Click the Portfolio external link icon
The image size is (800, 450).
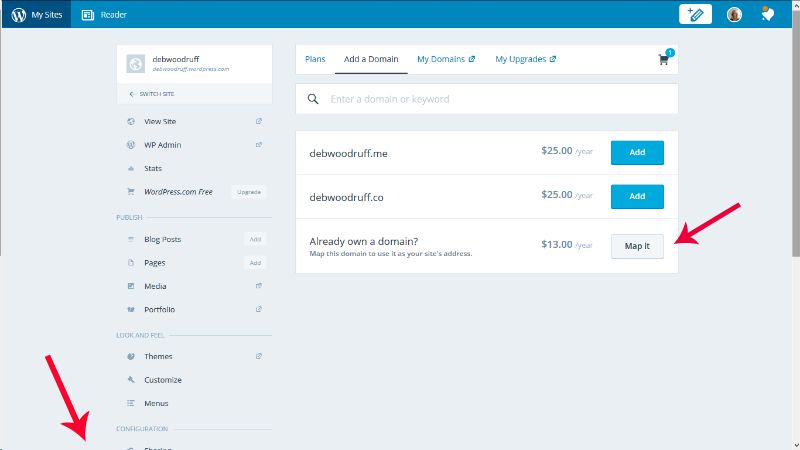(x=259, y=309)
